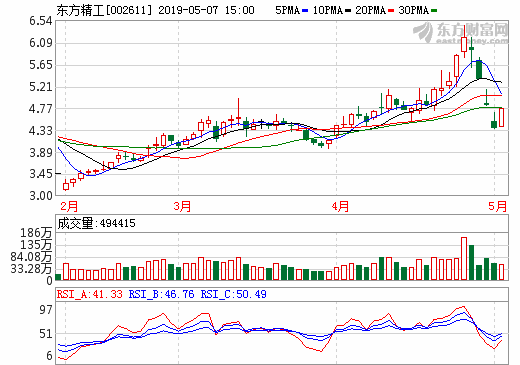Click the black 10PMA legend color swatch
Image resolution: width=520 pixels, height=365 pixels.
(348, 11)
